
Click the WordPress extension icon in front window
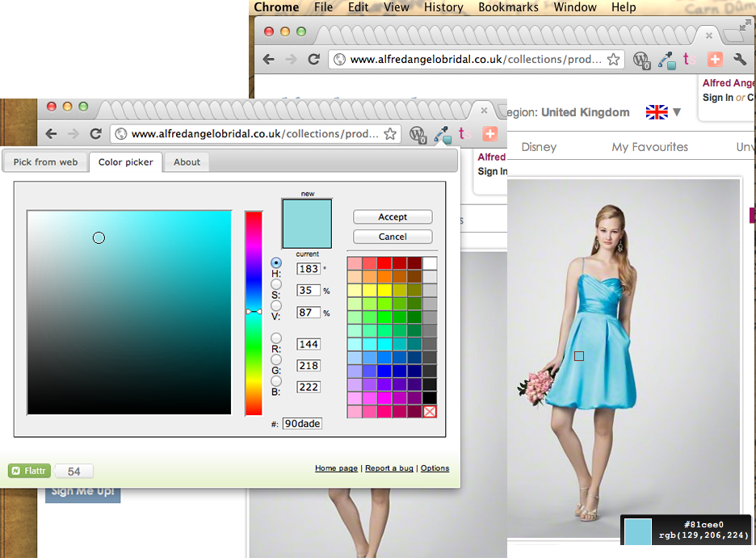click(x=418, y=135)
